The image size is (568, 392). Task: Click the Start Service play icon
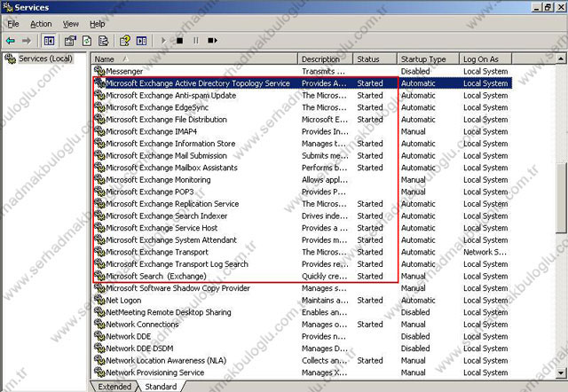(x=163, y=41)
